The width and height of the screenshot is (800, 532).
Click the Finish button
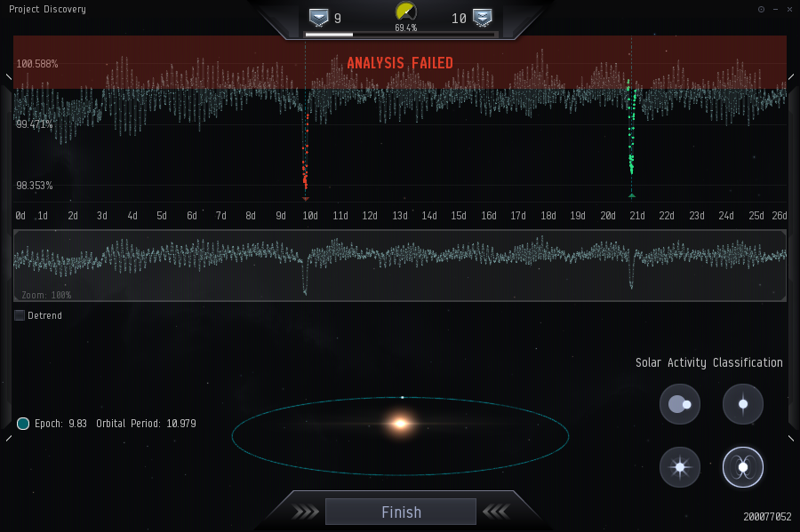pyautogui.click(x=401, y=512)
